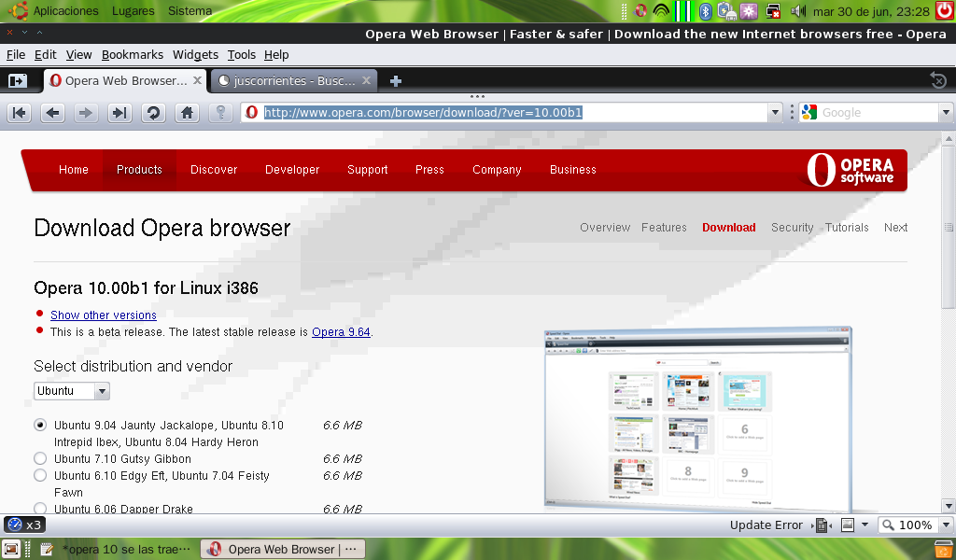Open the Security page link
This screenshot has height=560, width=956.
tap(792, 228)
